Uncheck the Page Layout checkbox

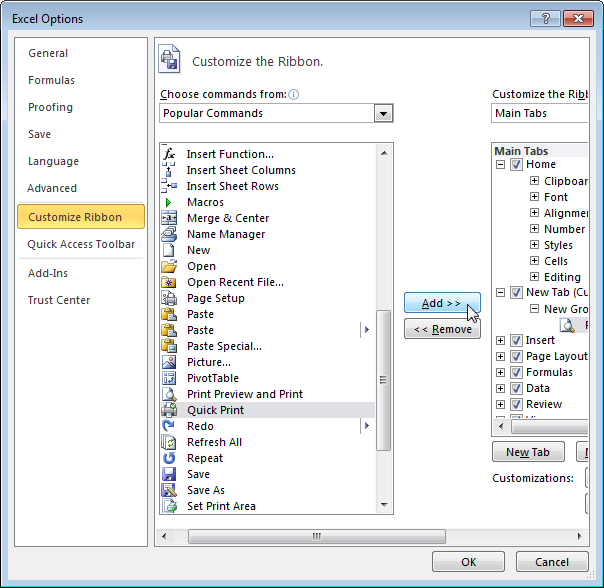(516, 356)
